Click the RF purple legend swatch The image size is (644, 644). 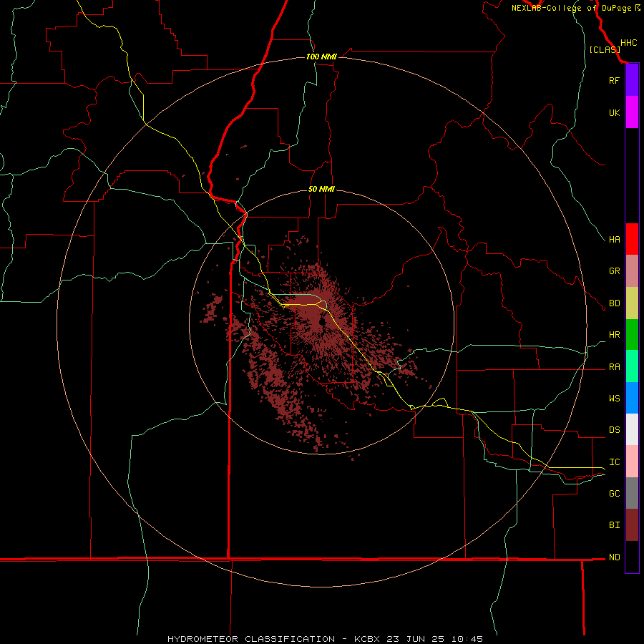tap(632, 80)
